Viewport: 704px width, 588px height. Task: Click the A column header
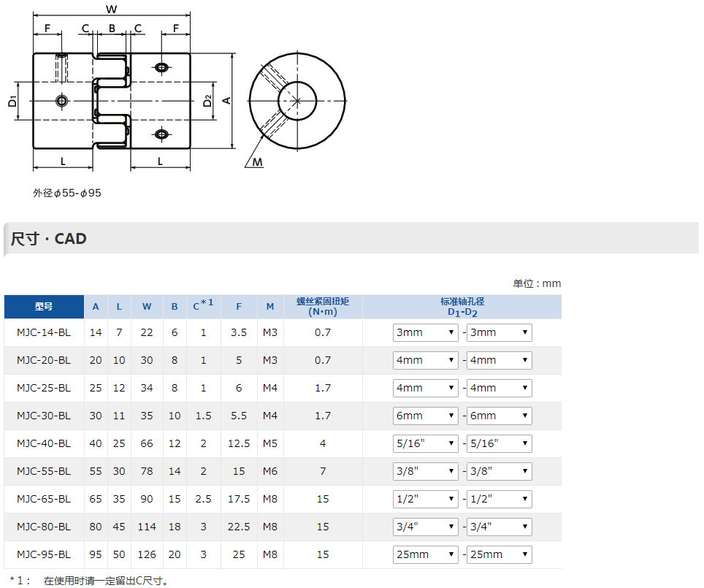96,307
